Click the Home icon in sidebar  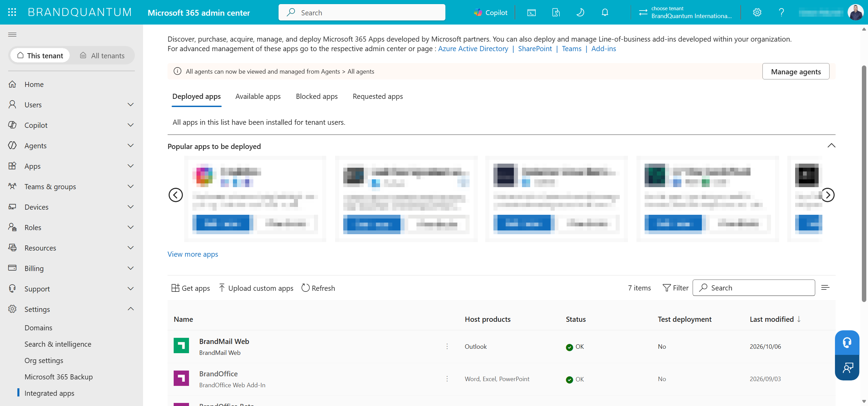(x=12, y=84)
